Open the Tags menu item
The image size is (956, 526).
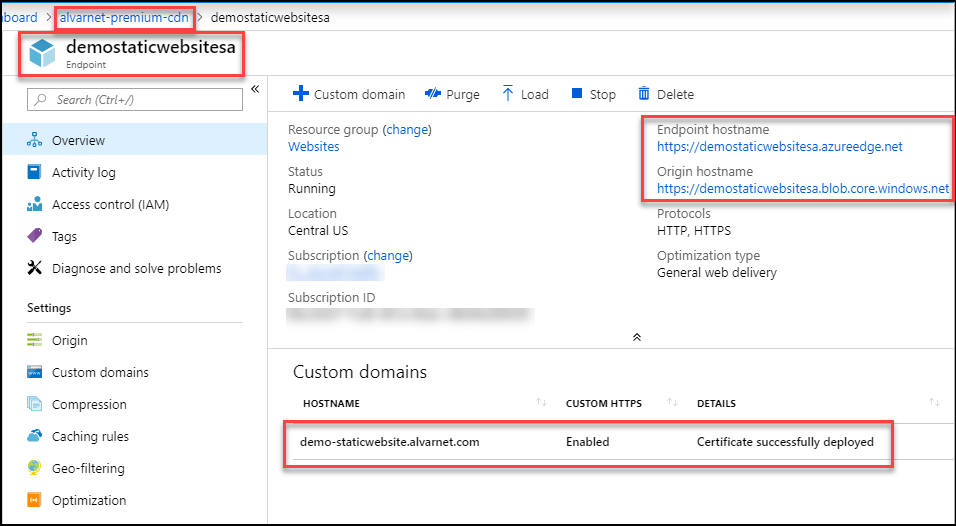134,236
